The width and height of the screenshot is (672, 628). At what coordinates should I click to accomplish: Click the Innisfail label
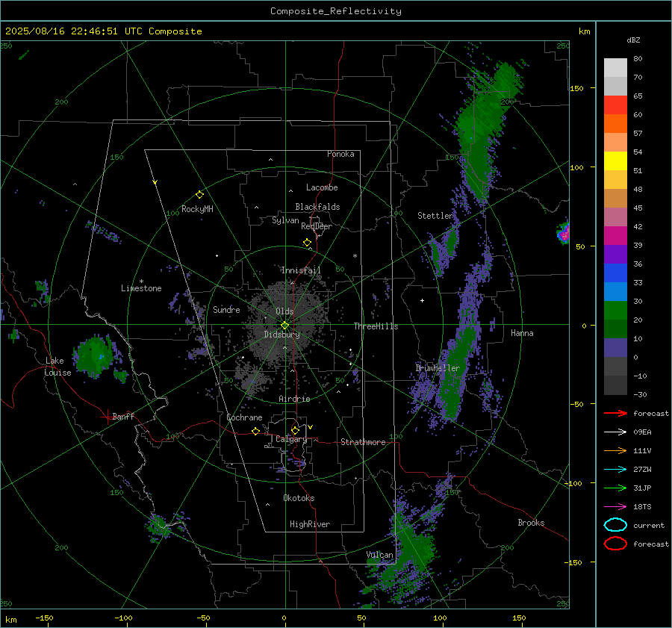pyautogui.click(x=301, y=270)
